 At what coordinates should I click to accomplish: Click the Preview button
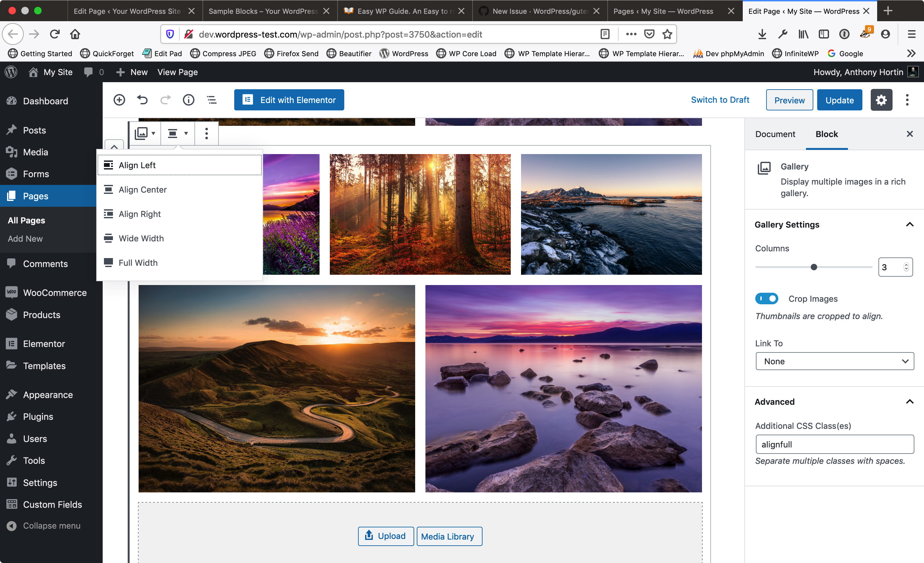point(789,100)
